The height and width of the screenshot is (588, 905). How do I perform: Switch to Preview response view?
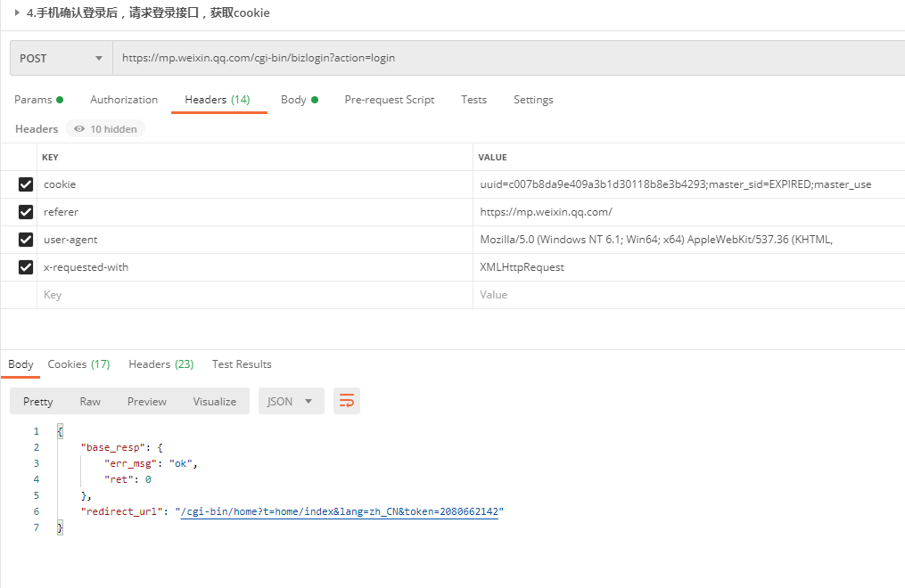146,401
